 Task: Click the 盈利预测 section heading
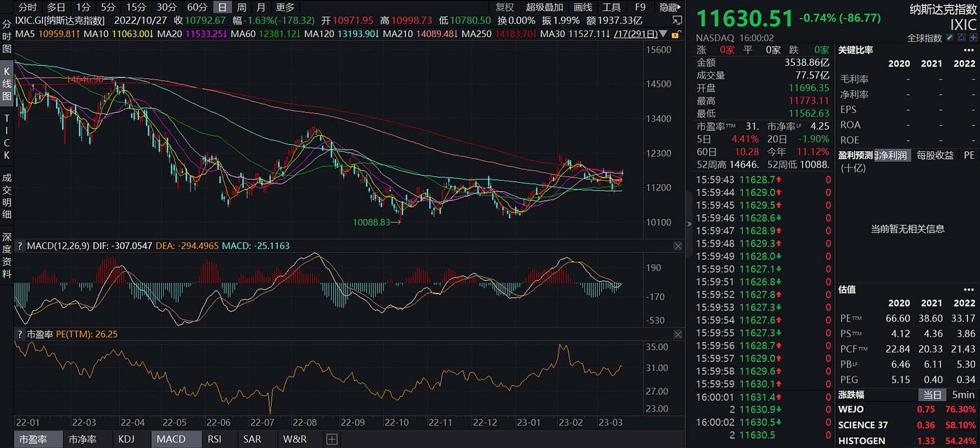[855, 155]
